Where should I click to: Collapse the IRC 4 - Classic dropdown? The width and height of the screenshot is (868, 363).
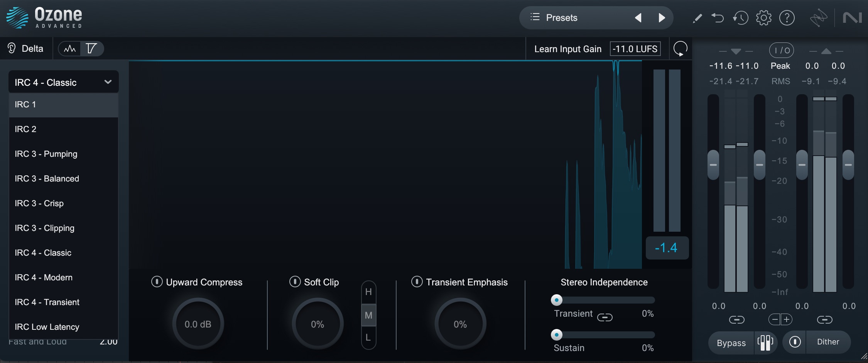(x=64, y=82)
